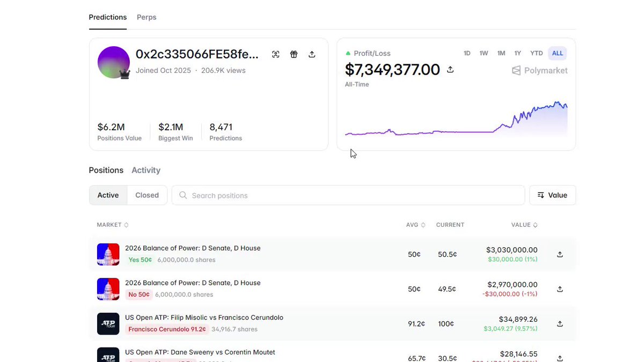644x362 pixels.
Task: Sort positions by MARKET column
Action: [x=113, y=225]
